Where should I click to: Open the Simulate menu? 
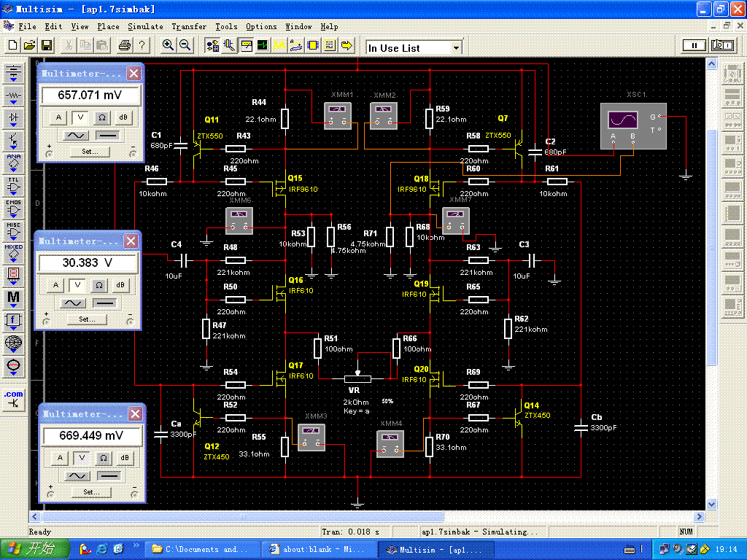click(145, 26)
